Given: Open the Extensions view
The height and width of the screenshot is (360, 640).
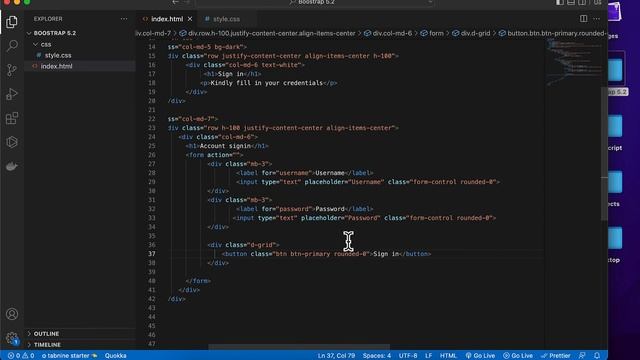Looking at the screenshot, I should [12, 118].
